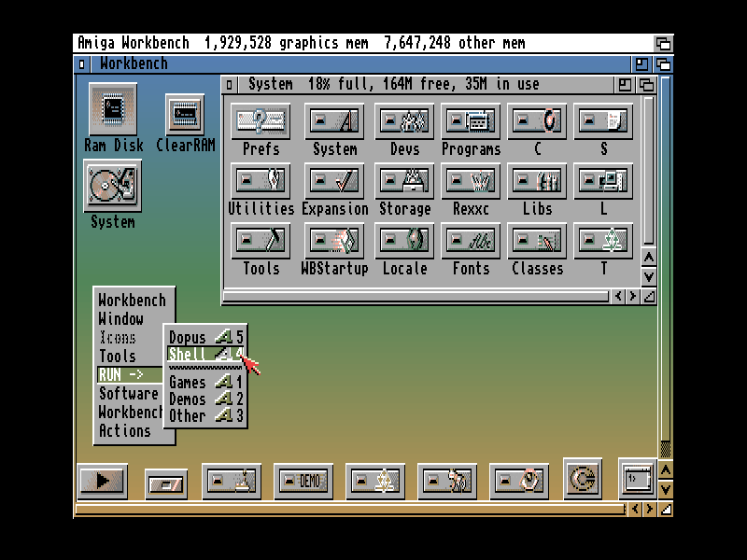Select the System drawer inside the System window
Screen dimensions: 747x560
334,121
